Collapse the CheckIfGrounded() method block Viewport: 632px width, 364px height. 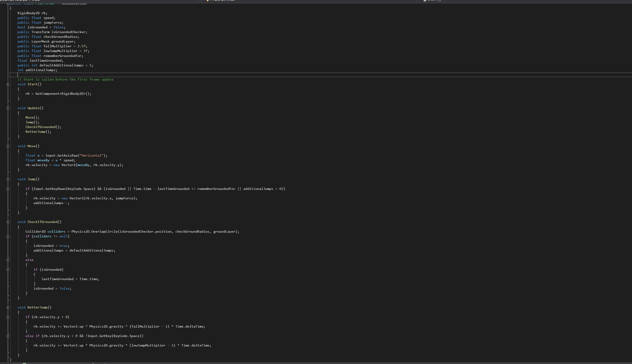[x=8, y=222]
